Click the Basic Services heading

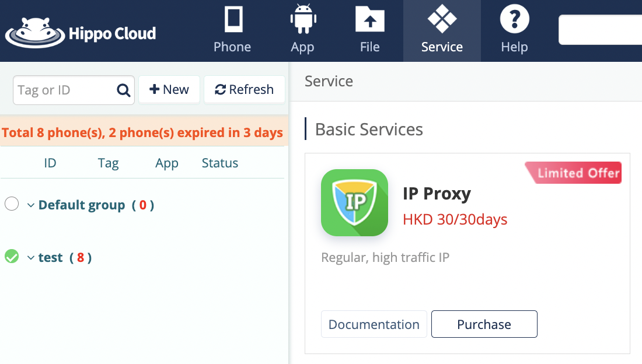pos(369,129)
